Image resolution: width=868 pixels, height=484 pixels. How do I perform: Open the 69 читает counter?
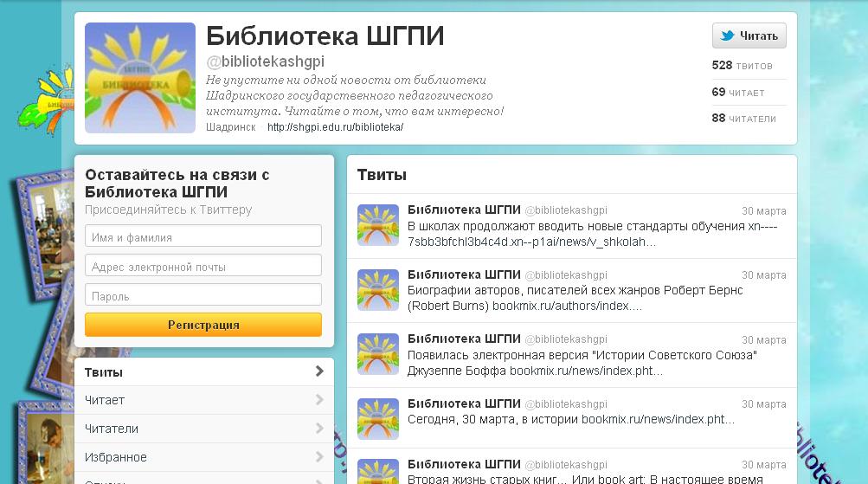click(x=738, y=92)
